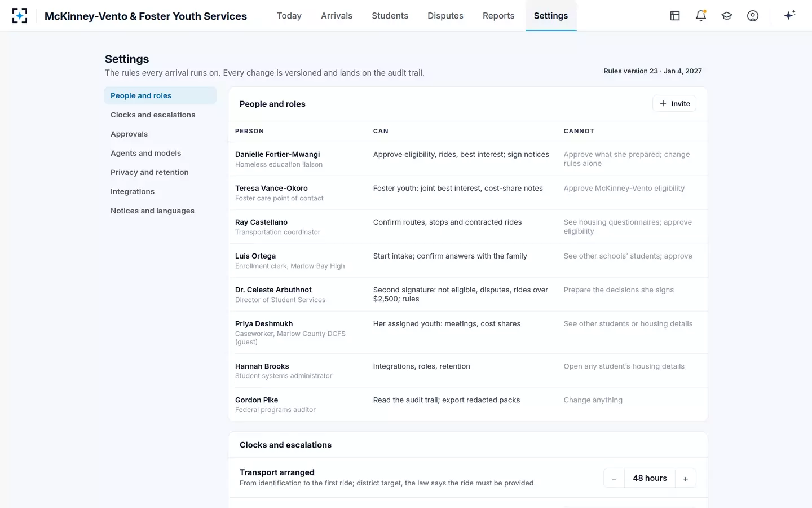This screenshot has height=508, width=812.
Task: Click the 48 hours value field
Action: (x=650, y=478)
